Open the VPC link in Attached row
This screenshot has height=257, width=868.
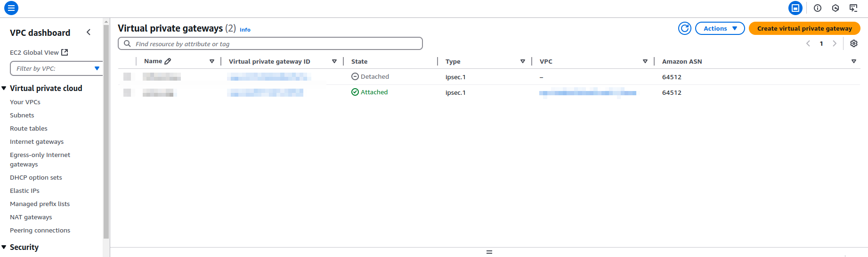coord(588,92)
